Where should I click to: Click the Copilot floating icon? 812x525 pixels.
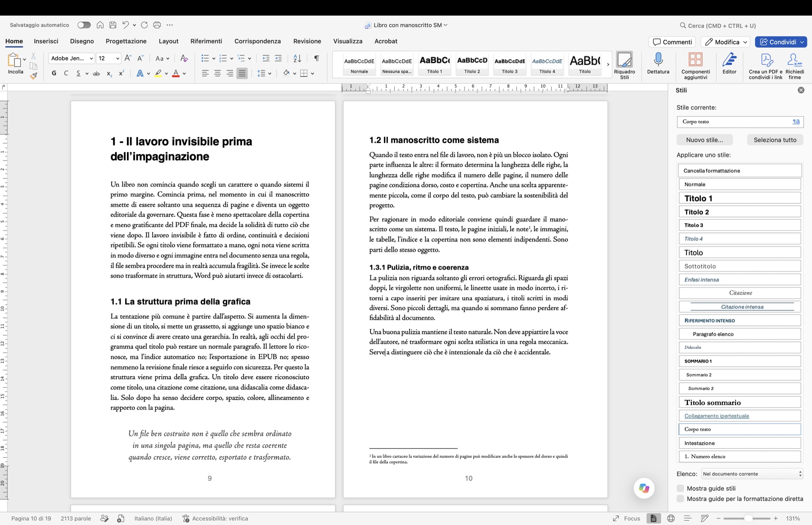644,488
